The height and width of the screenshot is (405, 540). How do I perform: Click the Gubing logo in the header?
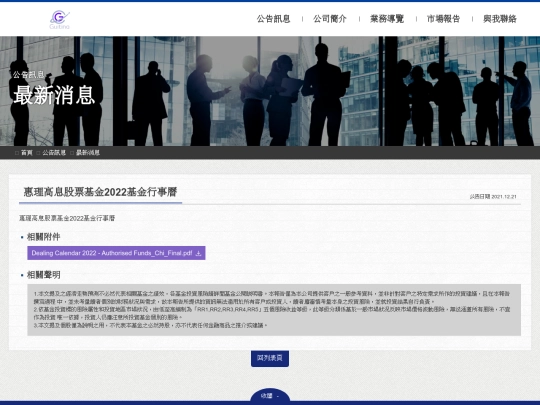click(60, 20)
